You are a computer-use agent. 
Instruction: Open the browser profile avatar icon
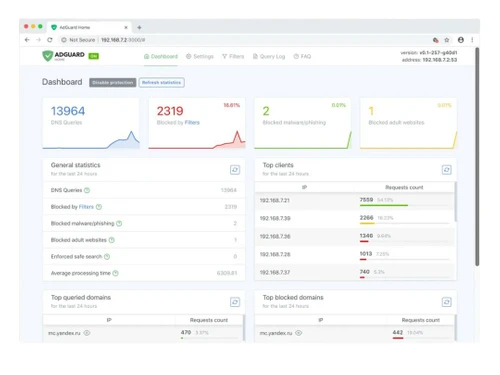click(x=461, y=40)
